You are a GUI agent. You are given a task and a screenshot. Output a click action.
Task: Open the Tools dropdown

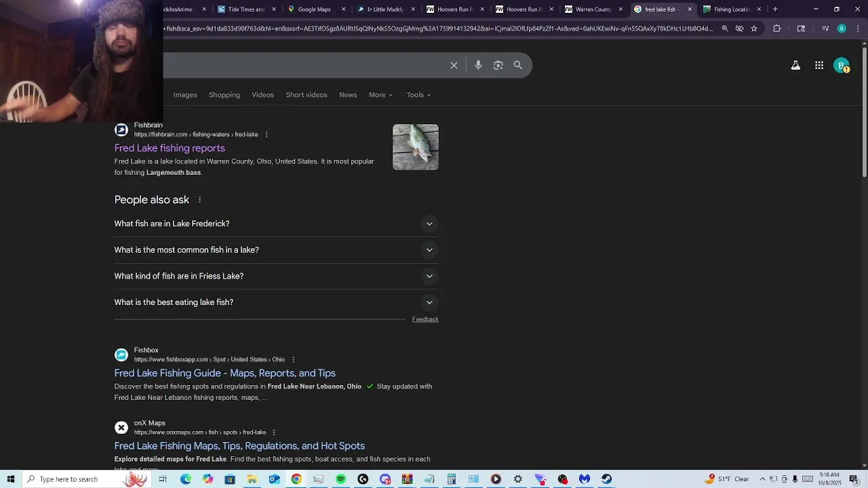click(x=418, y=95)
